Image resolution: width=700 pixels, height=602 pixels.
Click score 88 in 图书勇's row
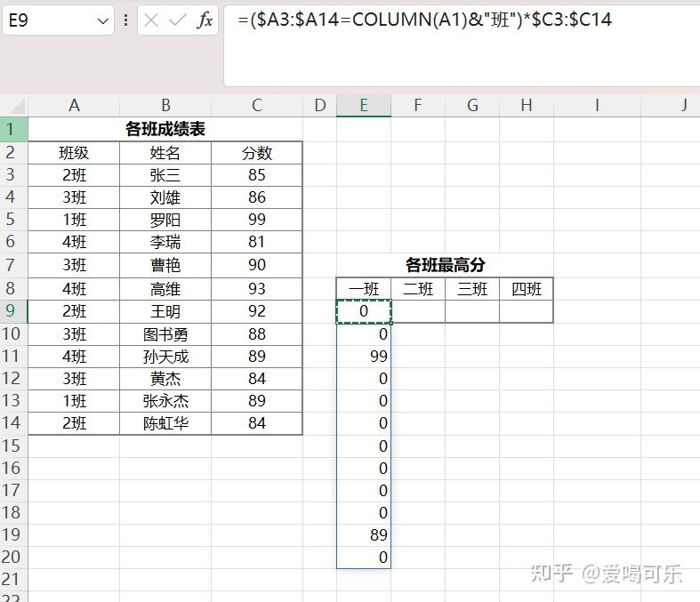coord(257,334)
